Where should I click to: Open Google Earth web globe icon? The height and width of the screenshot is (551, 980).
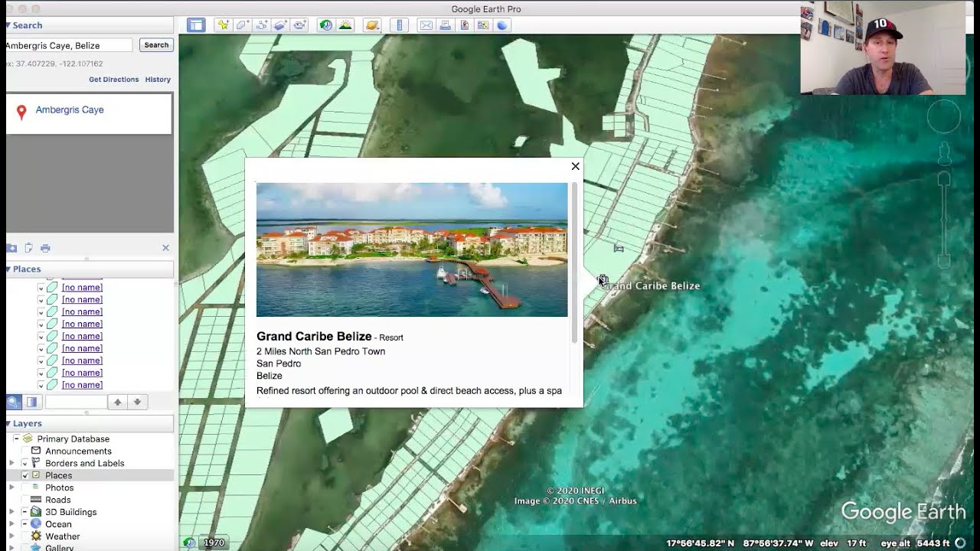pos(502,25)
